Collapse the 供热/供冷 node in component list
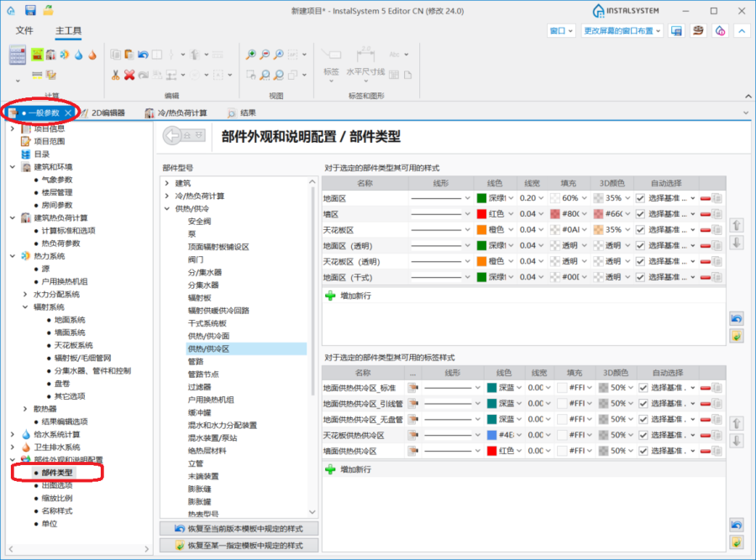The width and height of the screenshot is (756, 560). pyautogui.click(x=167, y=209)
